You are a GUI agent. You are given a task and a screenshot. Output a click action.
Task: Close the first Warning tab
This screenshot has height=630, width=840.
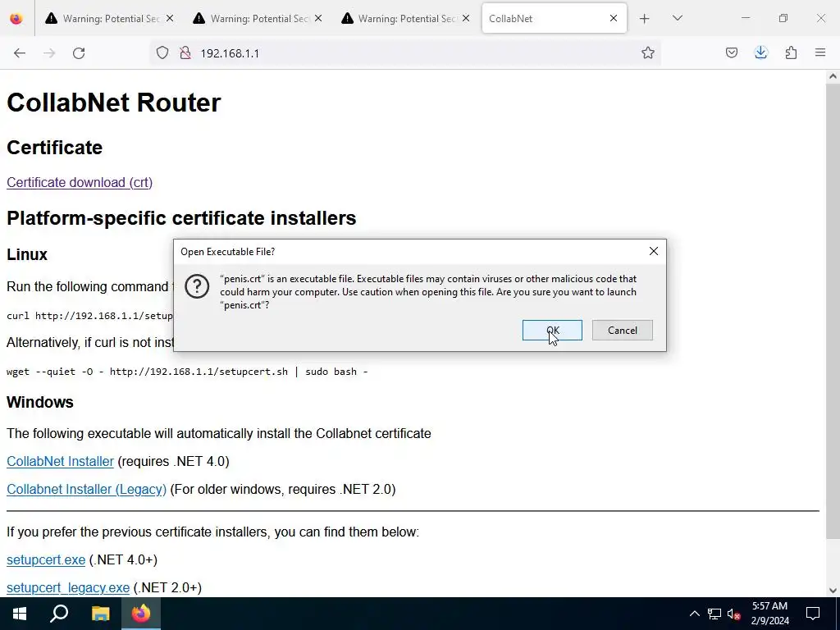[170, 19]
